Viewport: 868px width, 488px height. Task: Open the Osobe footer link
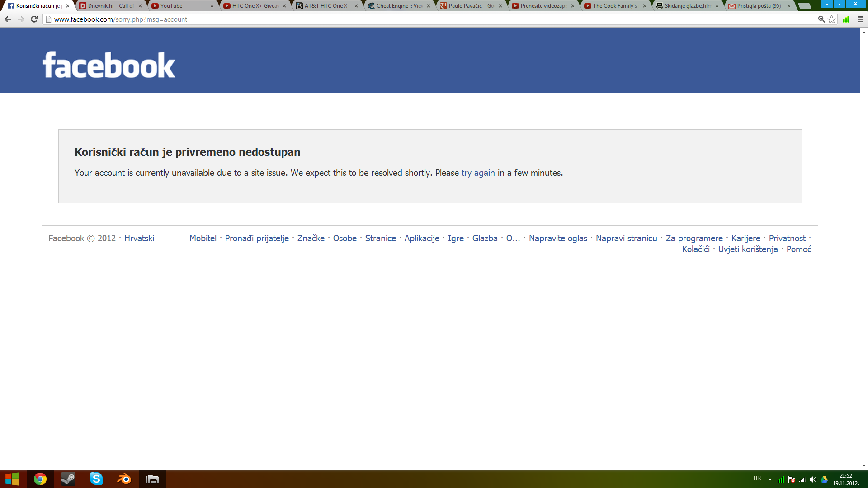click(x=345, y=238)
